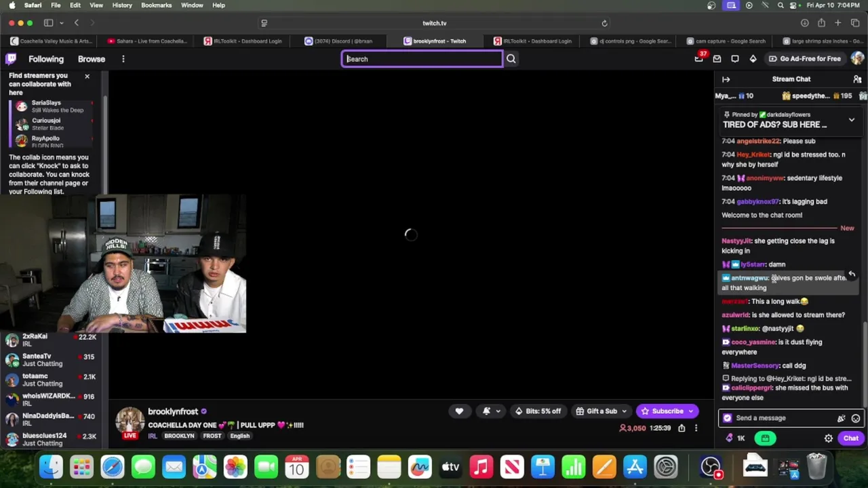Image resolution: width=868 pixels, height=488 pixels.
Task: Open the Bookmarks menu
Action: click(156, 5)
